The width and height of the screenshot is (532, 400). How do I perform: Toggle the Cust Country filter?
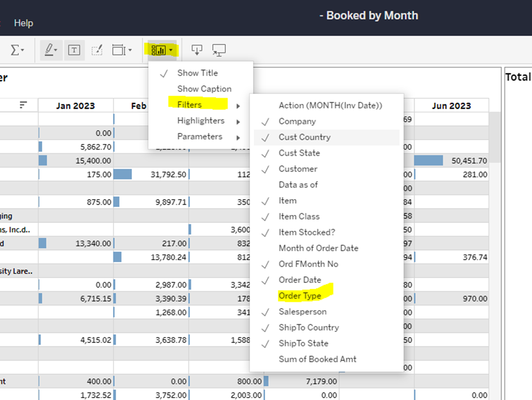pyautogui.click(x=304, y=137)
